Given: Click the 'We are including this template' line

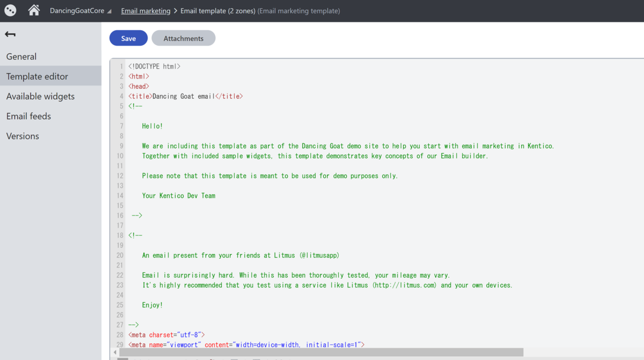Looking at the screenshot, I should [348, 146].
